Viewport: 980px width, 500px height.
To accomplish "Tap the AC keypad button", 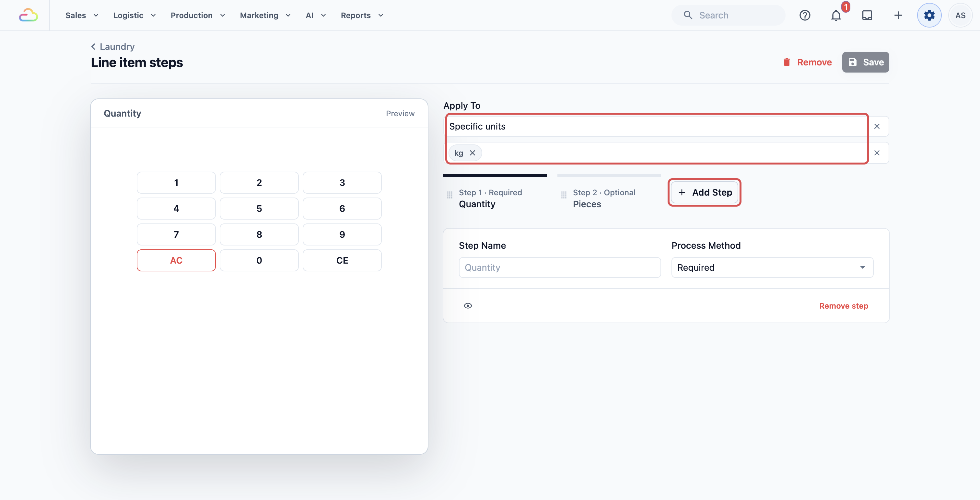I will 176,260.
